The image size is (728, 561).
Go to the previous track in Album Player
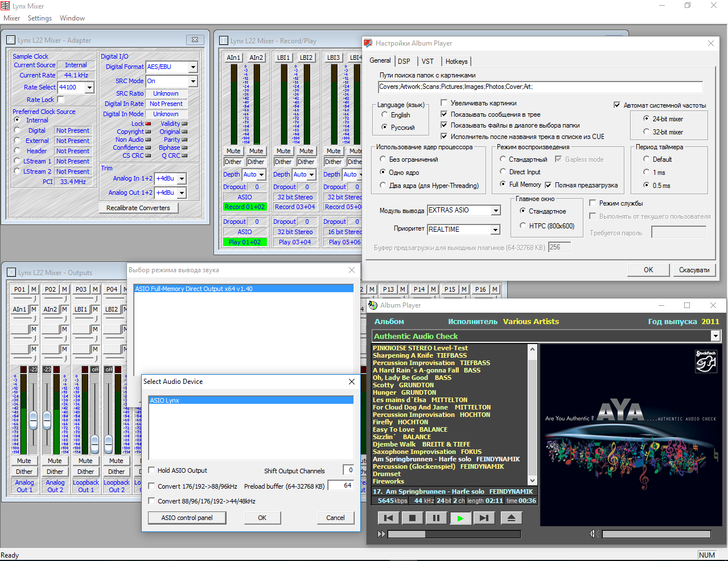click(x=388, y=518)
